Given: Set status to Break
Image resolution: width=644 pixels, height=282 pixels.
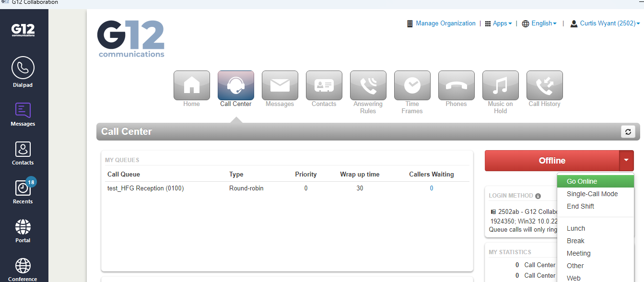Looking at the screenshot, I should [x=595, y=241].
